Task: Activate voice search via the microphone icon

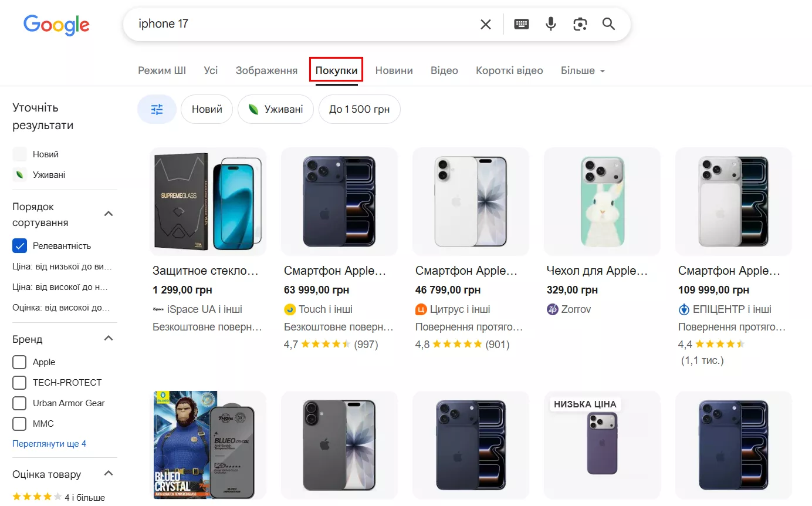Action: point(550,24)
